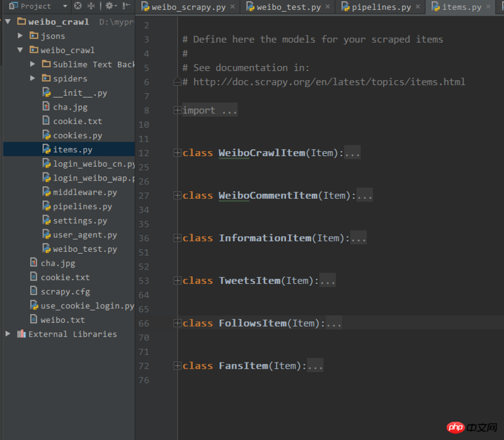The width and height of the screenshot is (504, 440).
Task: Hide the Project tool window
Action: 127,6
